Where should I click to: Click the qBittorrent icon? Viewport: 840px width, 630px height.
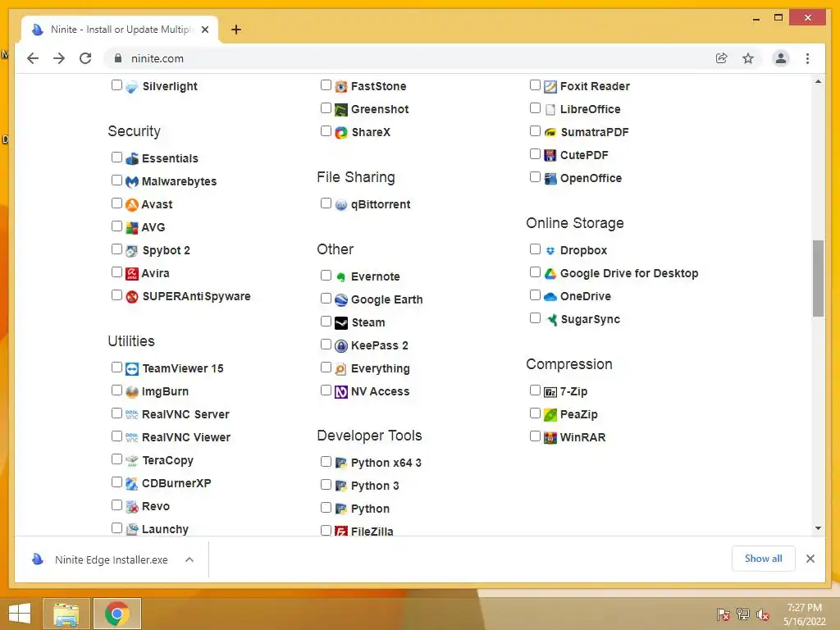(x=341, y=204)
